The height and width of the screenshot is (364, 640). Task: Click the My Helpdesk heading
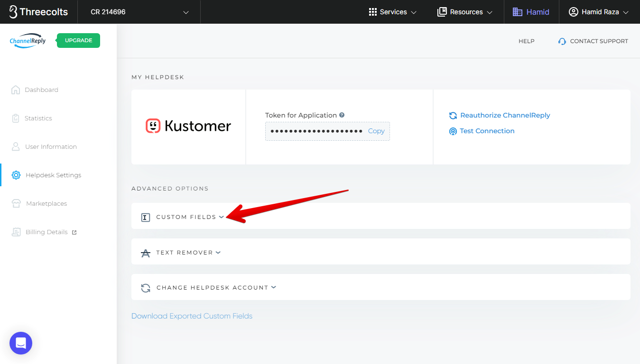tap(158, 77)
